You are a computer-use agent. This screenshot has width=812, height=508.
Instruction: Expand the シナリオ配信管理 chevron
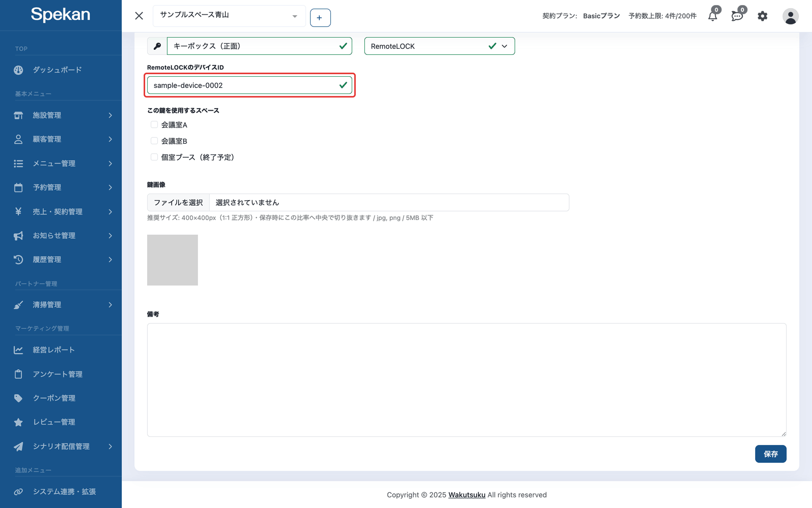click(110, 447)
